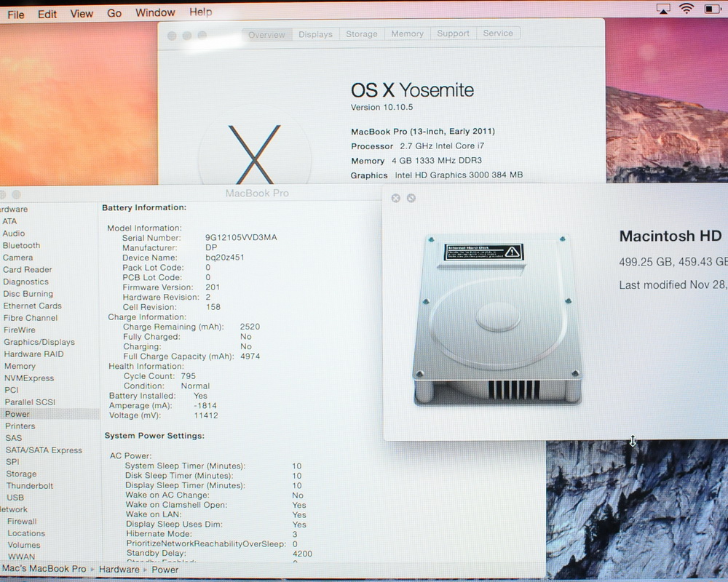Select Fibre Channel in the sidebar

coord(31,318)
